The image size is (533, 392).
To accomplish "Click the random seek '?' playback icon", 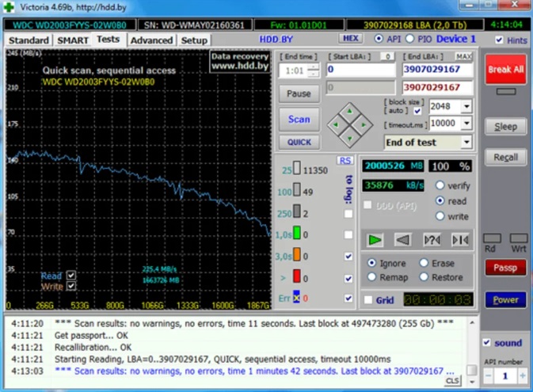I will click(432, 240).
